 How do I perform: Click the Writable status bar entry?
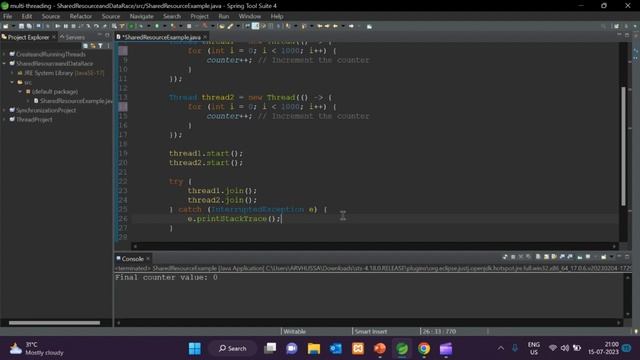[x=294, y=331]
